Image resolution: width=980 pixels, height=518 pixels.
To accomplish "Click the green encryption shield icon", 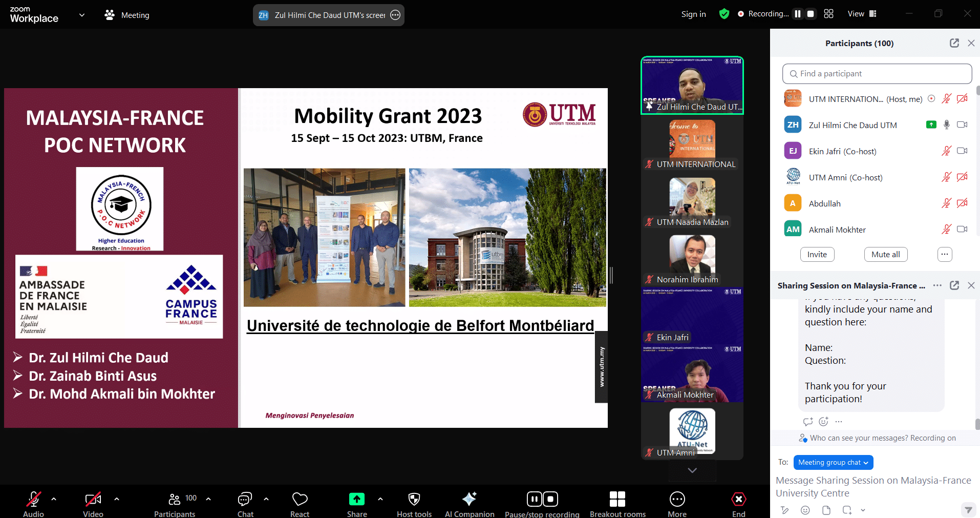I will coord(724,14).
